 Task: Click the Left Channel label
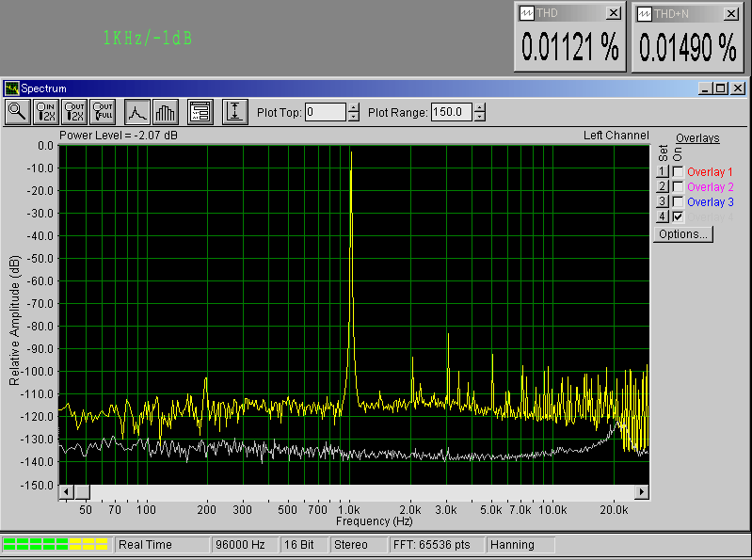(x=616, y=136)
